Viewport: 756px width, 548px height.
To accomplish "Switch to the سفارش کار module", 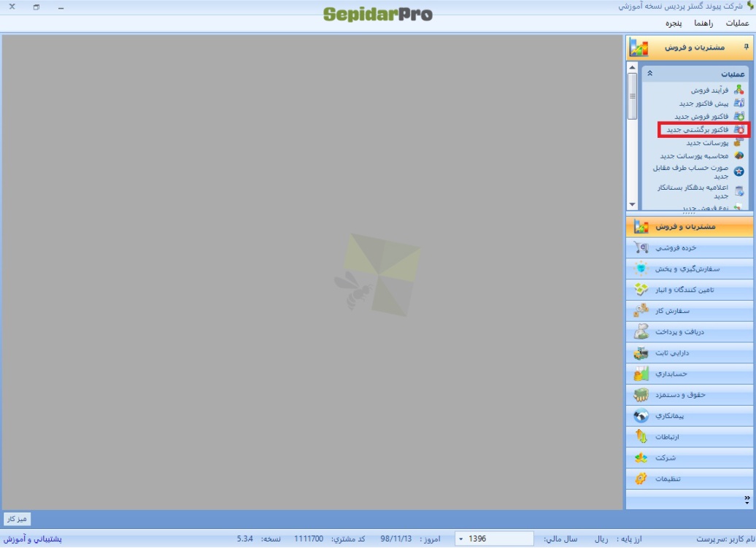I will click(x=690, y=311).
